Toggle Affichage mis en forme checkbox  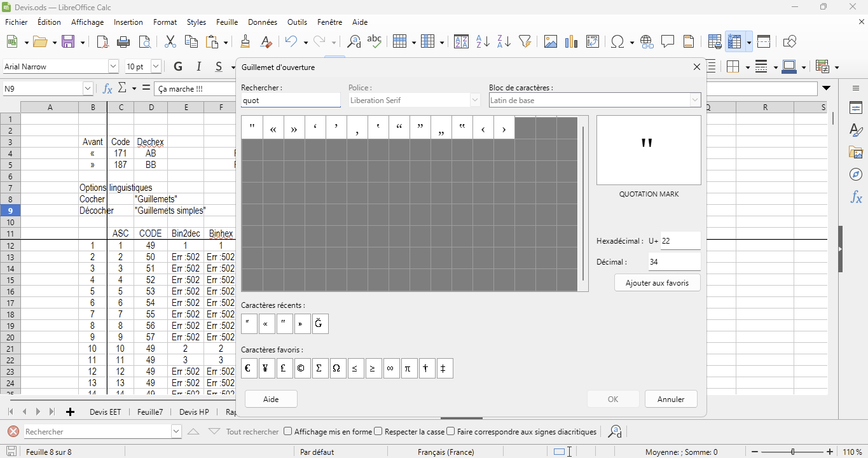pos(288,431)
